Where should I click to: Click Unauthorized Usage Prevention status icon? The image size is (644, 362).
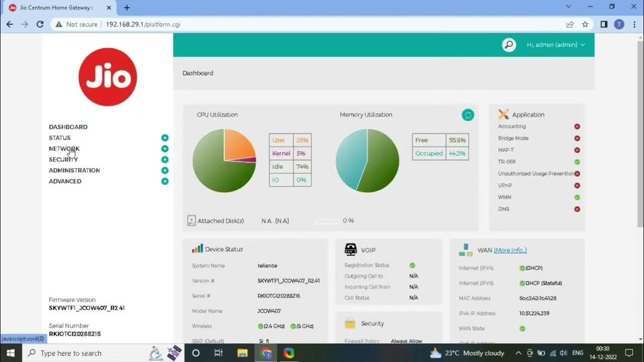[577, 173]
